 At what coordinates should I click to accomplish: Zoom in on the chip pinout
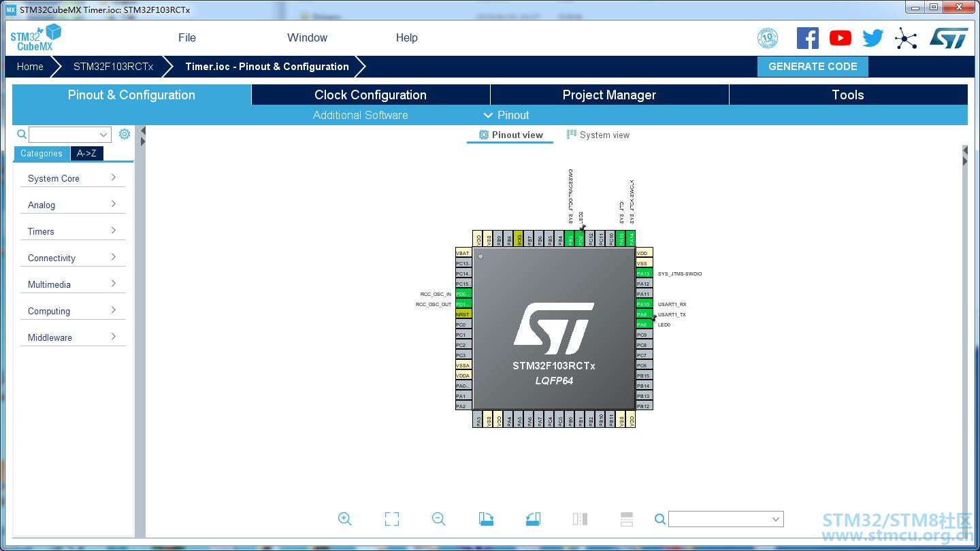point(345,519)
